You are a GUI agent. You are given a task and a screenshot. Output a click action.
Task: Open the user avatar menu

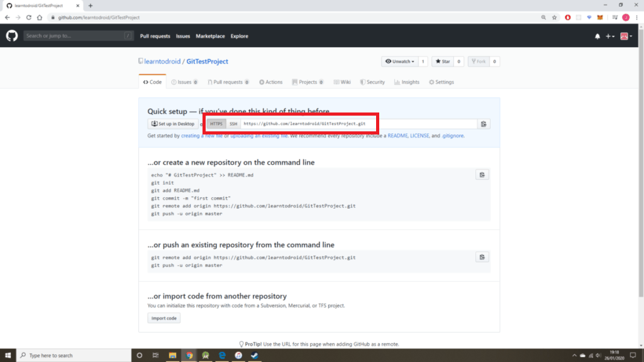pos(626,36)
